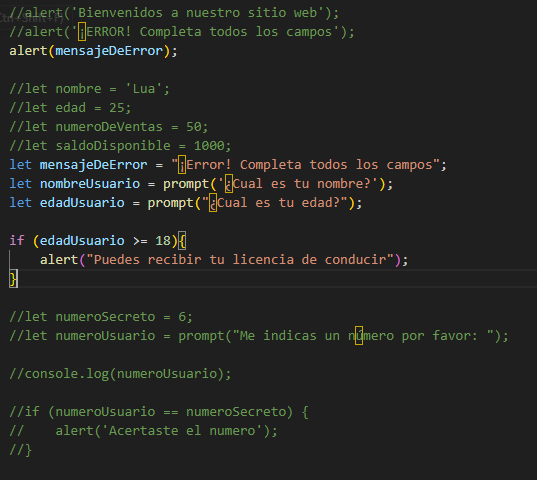Click the comment line let nombre = 'Lua'

pyautogui.click(x=89, y=89)
